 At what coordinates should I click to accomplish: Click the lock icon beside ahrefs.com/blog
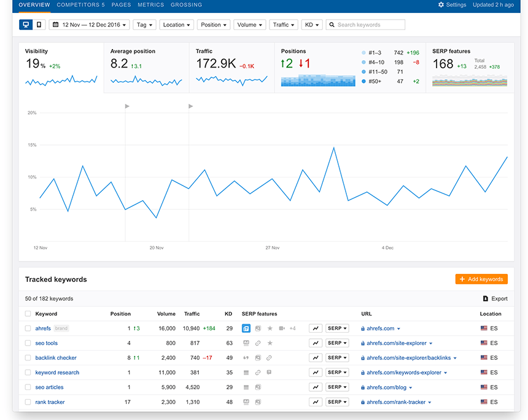coord(363,387)
